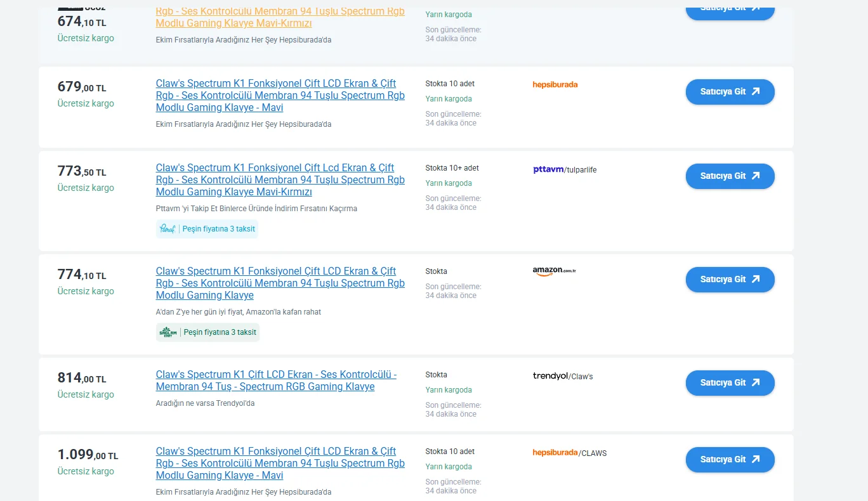Click the amazon.com.tr seller logo

(x=555, y=271)
